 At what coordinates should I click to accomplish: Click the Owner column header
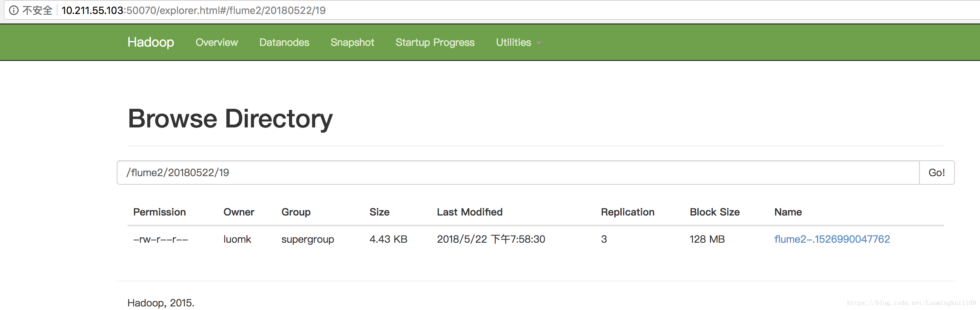pos(239,212)
